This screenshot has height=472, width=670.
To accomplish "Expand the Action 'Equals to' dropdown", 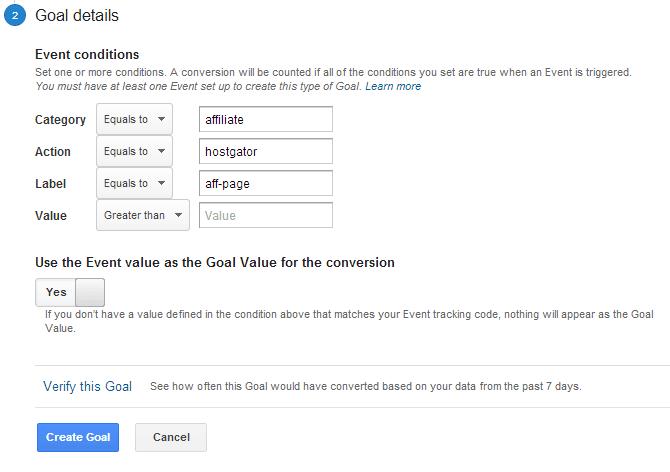I will point(134,151).
